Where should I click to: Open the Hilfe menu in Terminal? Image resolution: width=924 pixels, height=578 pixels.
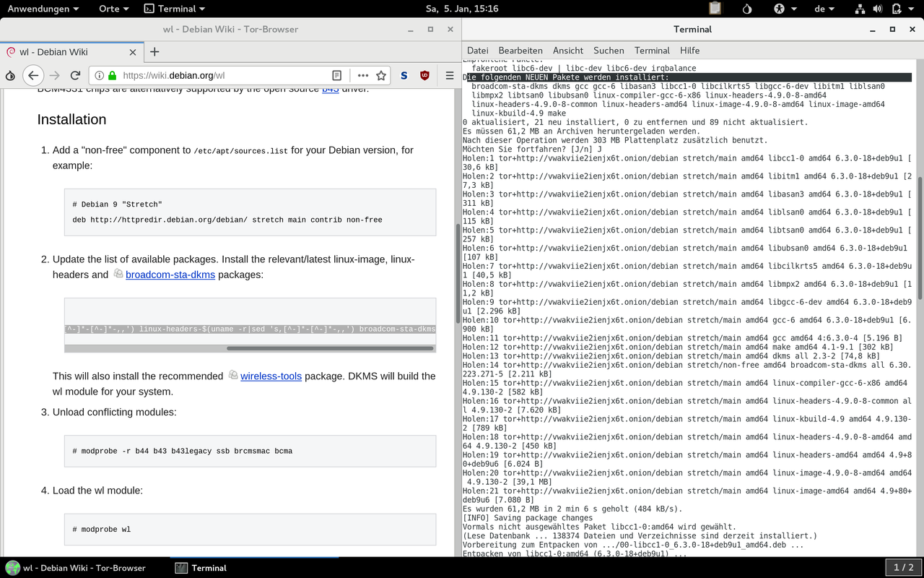point(689,51)
